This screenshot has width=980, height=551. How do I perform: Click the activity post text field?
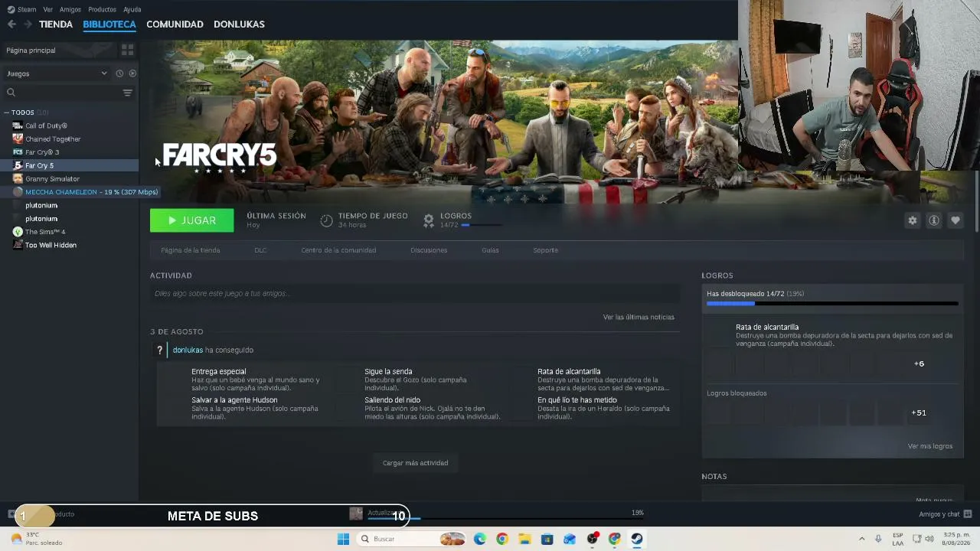(415, 294)
